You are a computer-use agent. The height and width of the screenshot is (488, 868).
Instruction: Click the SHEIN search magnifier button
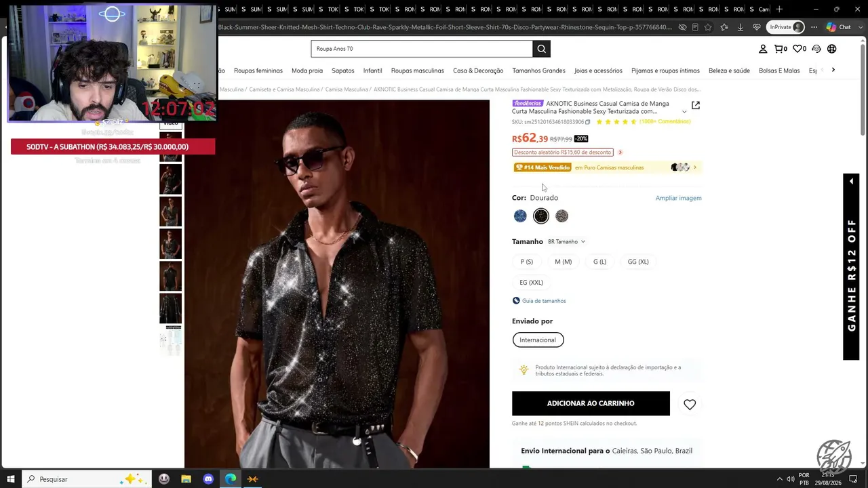541,49
